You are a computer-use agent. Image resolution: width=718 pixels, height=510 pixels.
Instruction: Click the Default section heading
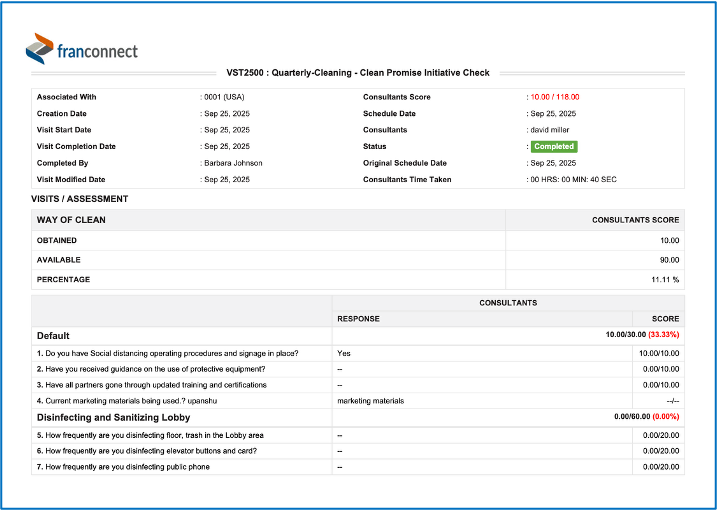53,335
